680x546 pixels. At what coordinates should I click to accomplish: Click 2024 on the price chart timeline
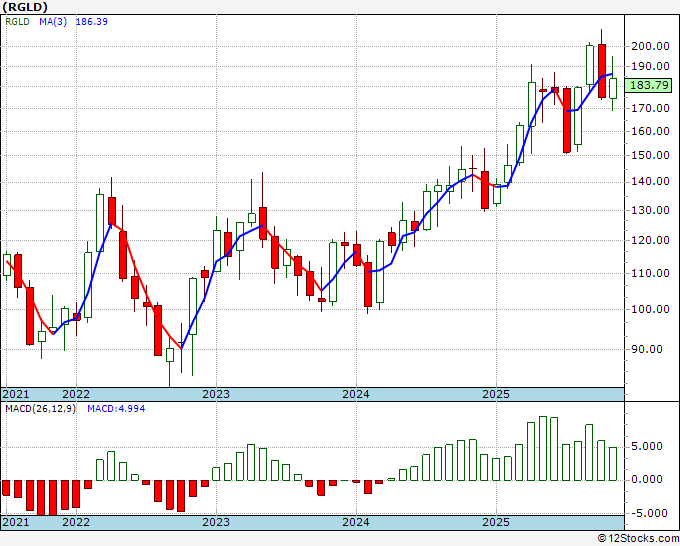[x=356, y=394]
